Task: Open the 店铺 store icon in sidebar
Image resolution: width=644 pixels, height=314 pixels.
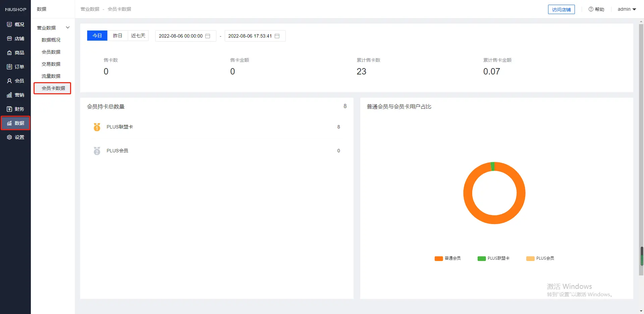Action: coord(9,39)
